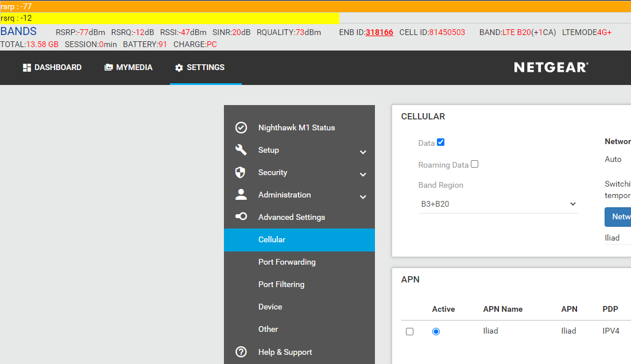
Task: Tick the Iliad APN row checkbox
Action: 410,331
